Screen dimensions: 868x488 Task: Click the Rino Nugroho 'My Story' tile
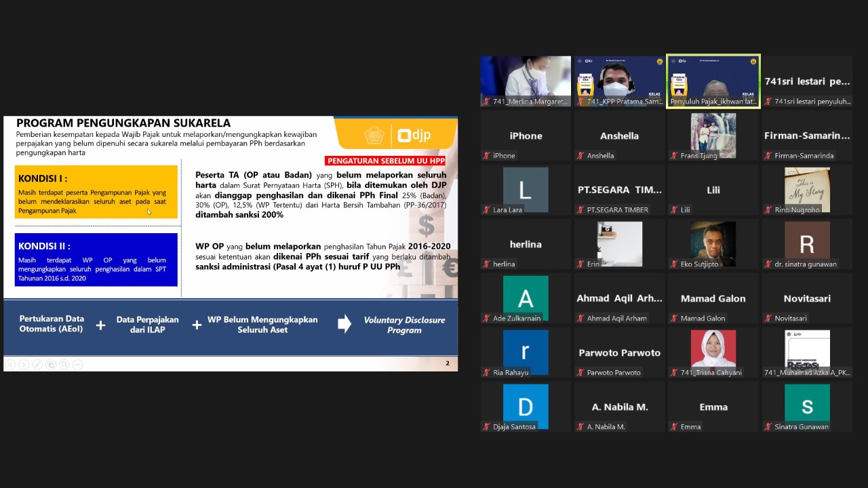pyautogui.click(x=807, y=189)
